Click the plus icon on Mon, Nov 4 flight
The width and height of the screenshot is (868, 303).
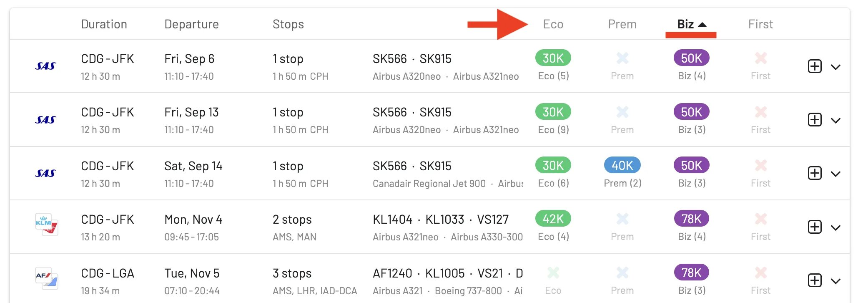[815, 227]
